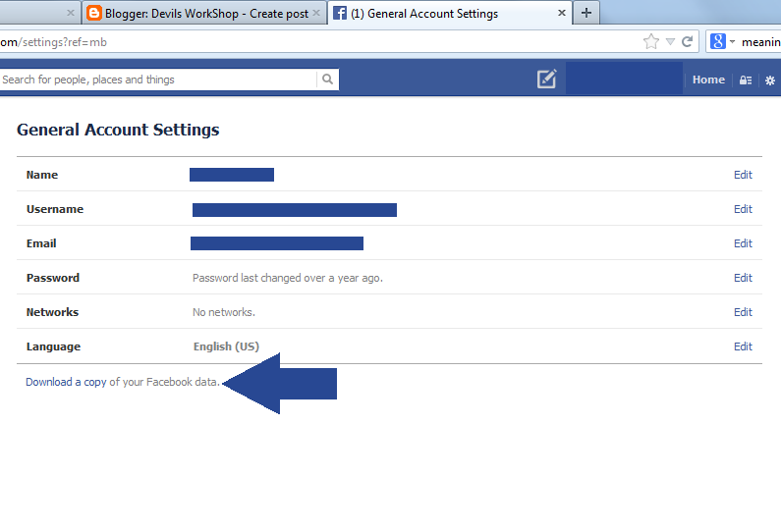This screenshot has width=781, height=532.
Task: Click the Password row label
Action: 53,278
